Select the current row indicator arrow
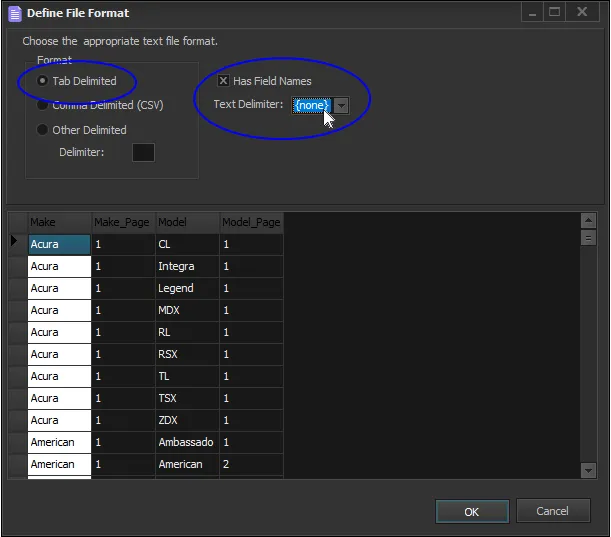The image size is (611, 537). [15, 242]
